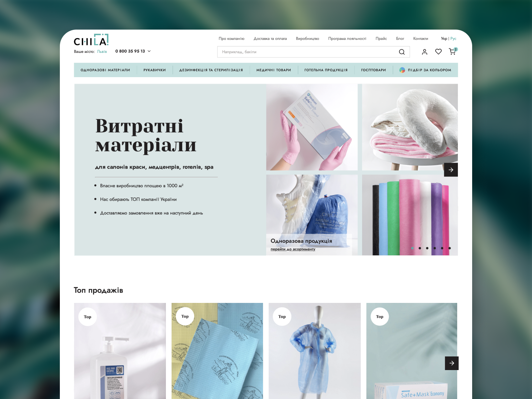The image size is (532, 399).
Task: Select the first slider dot indicator
Action: [412, 248]
